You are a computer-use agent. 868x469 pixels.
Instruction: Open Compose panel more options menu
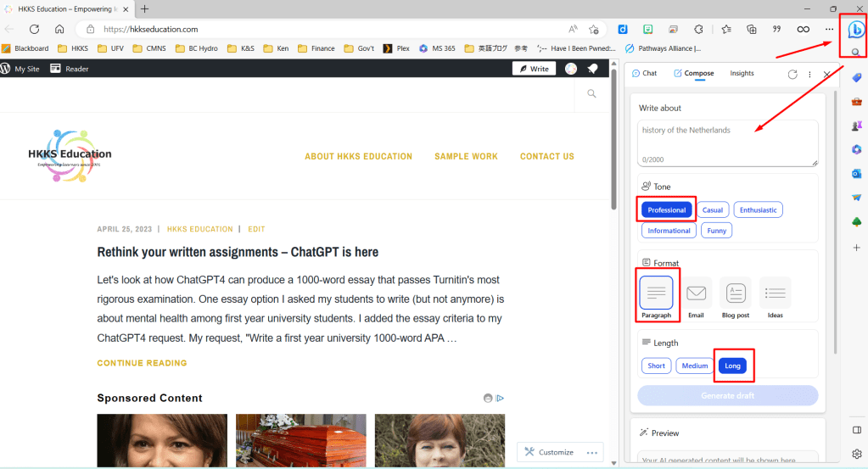pos(809,75)
